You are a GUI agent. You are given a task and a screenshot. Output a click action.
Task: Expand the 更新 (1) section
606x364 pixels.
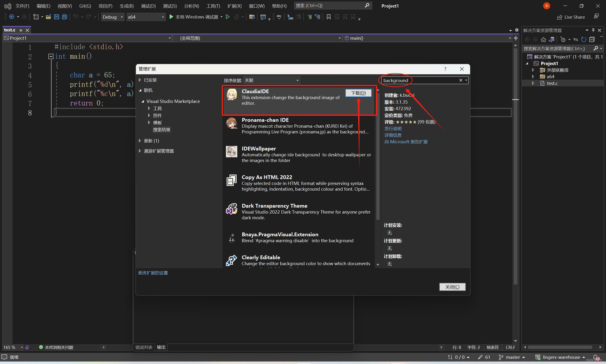[x=151, y=140]
